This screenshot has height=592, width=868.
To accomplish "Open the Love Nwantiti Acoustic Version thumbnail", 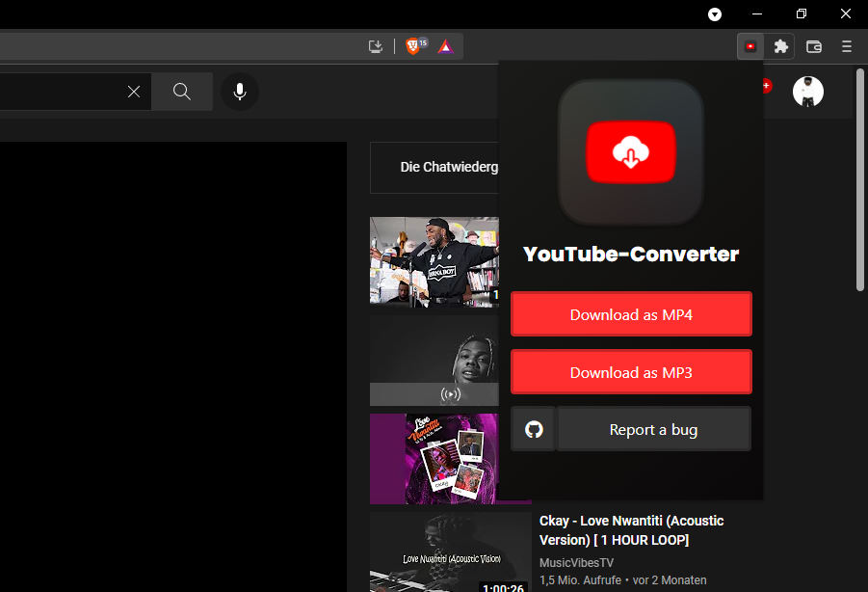I will tap(451, 552).
